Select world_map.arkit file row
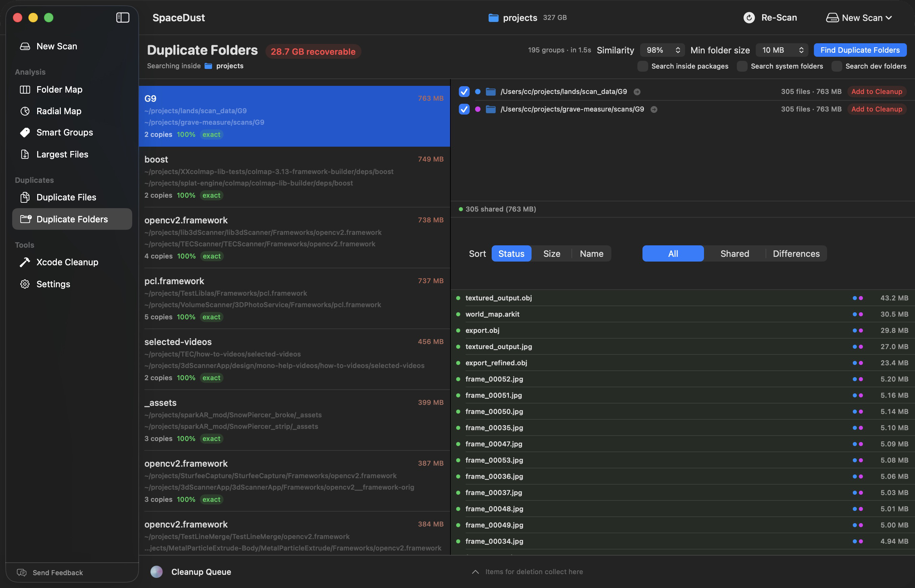This screenshot has height=588, width=915. tap(682, 314)
